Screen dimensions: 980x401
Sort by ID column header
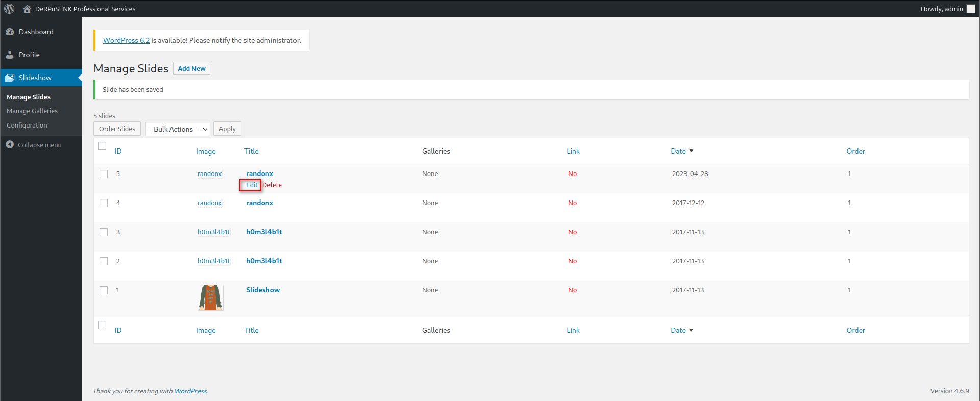coord(118,151)
